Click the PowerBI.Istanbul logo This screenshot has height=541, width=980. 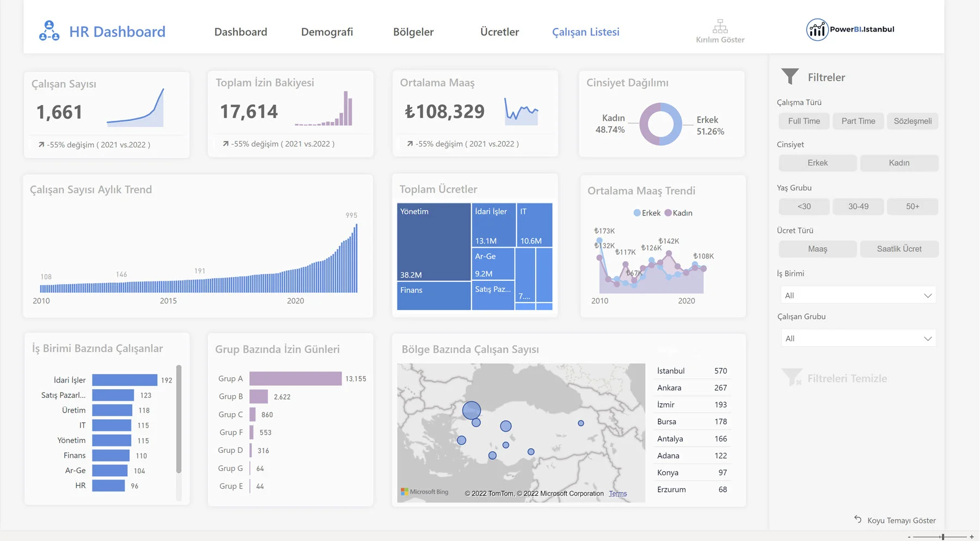[850, 29]
